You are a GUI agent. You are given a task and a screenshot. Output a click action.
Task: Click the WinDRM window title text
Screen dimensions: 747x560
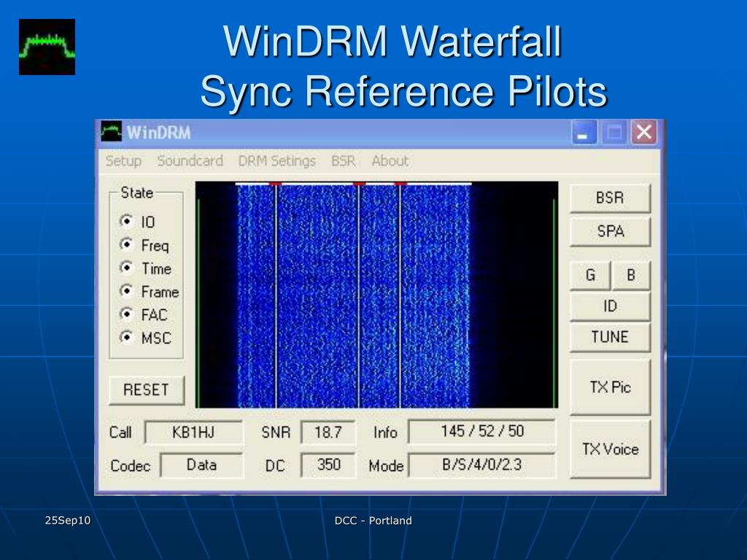(158, 133)
